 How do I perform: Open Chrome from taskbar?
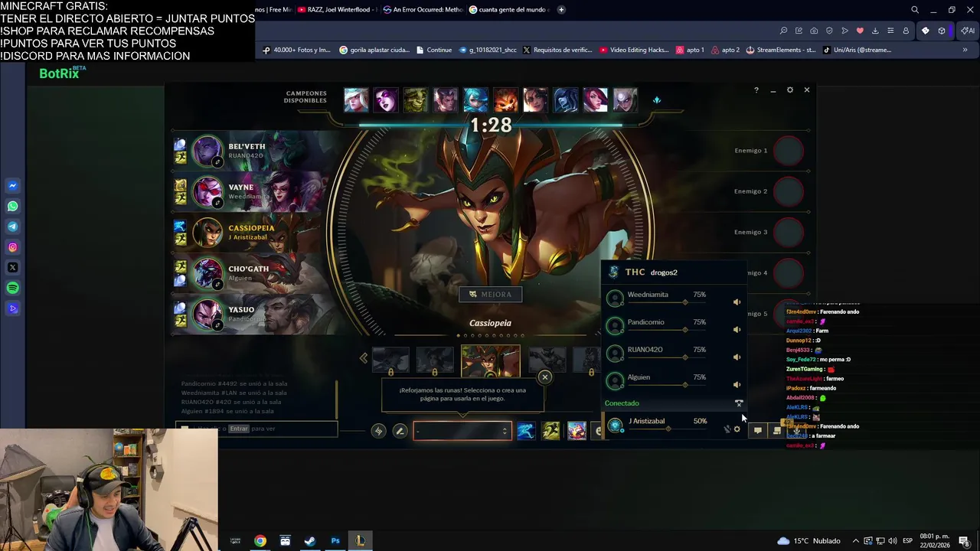(260, 541)
